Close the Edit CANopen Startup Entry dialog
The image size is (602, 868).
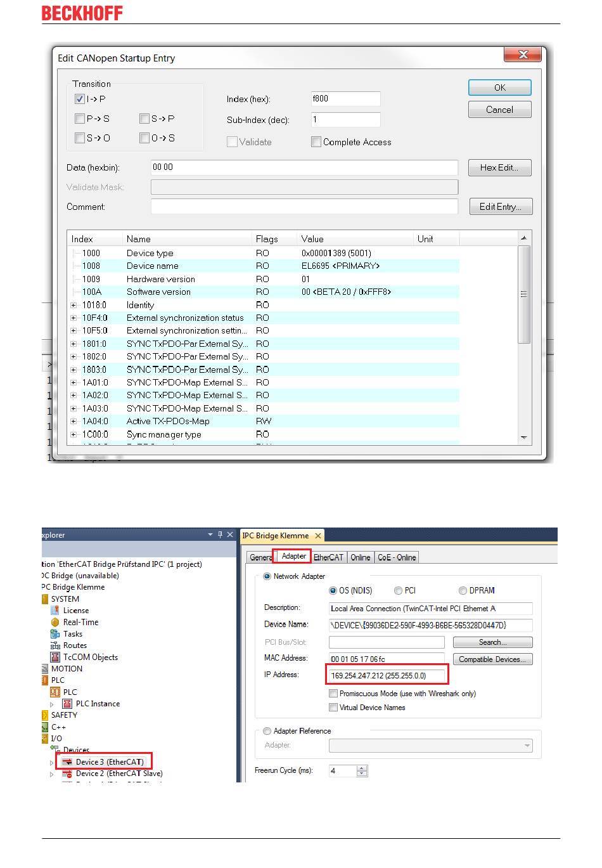pos(523,55)
